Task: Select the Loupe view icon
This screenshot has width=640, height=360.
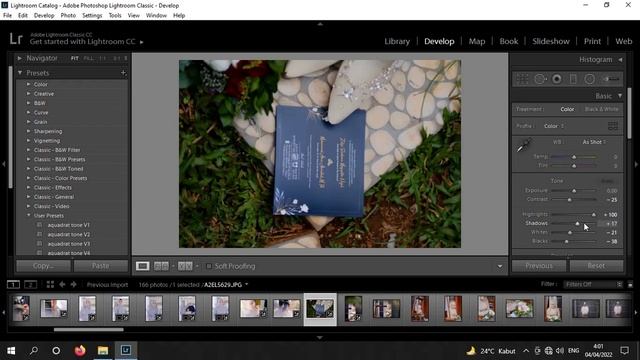Action: tap(142, 266)
